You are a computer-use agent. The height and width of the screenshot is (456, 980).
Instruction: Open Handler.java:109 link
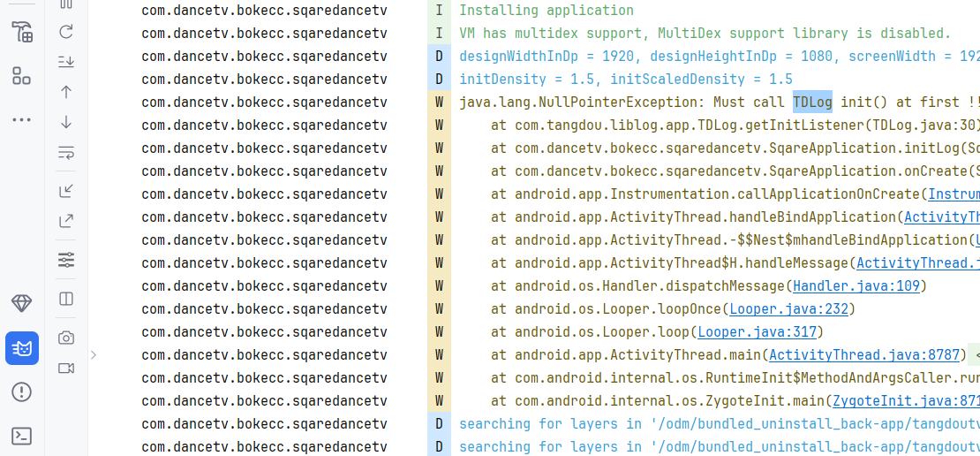(856, 286)
